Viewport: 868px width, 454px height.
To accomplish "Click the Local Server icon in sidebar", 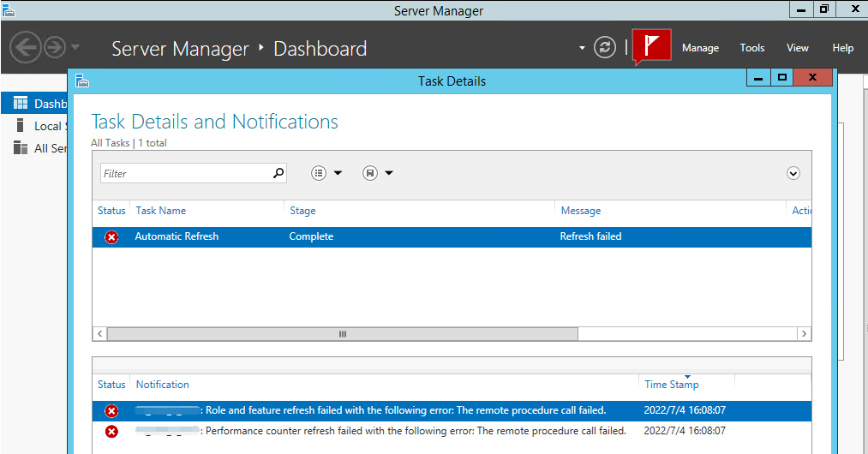I will pos(21,125).
